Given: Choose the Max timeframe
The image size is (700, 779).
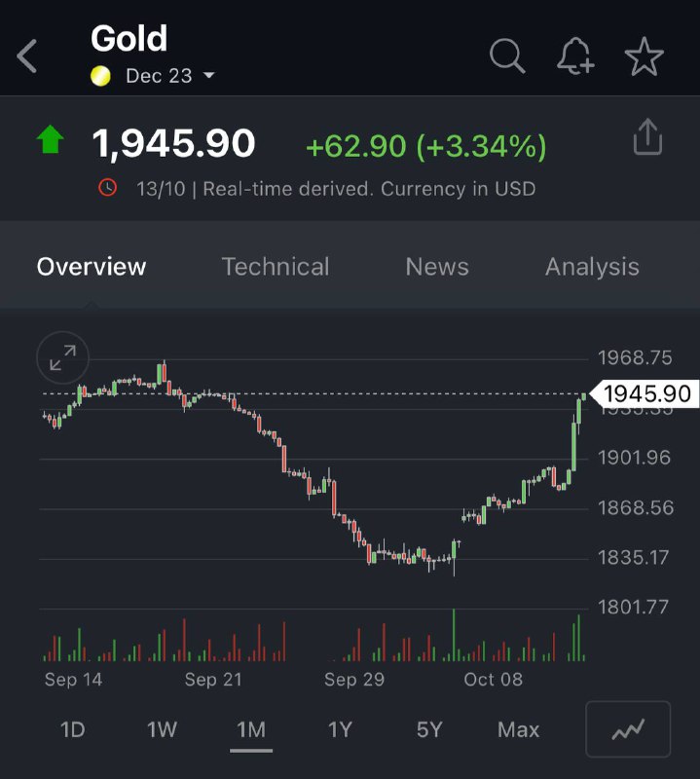Looking at the screenshot, I should [x=518, y=729].
